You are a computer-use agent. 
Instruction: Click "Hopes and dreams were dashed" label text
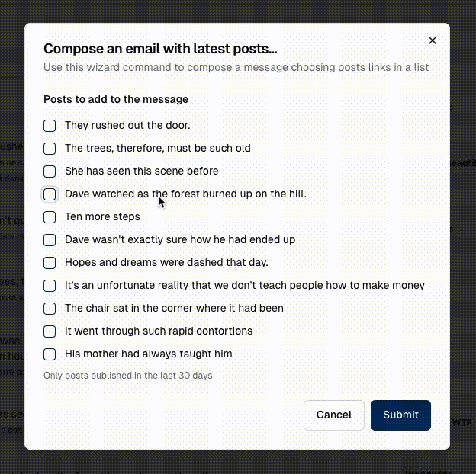click(x=166, y=263)
